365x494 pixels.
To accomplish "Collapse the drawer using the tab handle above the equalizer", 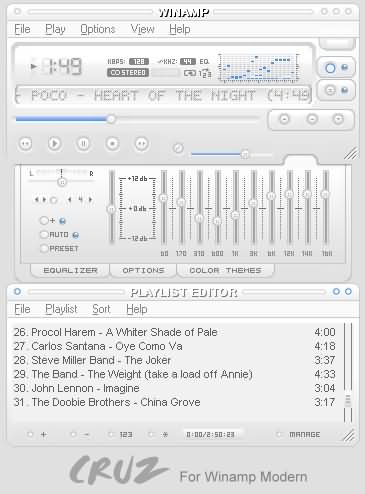I will tap(301, 160).
